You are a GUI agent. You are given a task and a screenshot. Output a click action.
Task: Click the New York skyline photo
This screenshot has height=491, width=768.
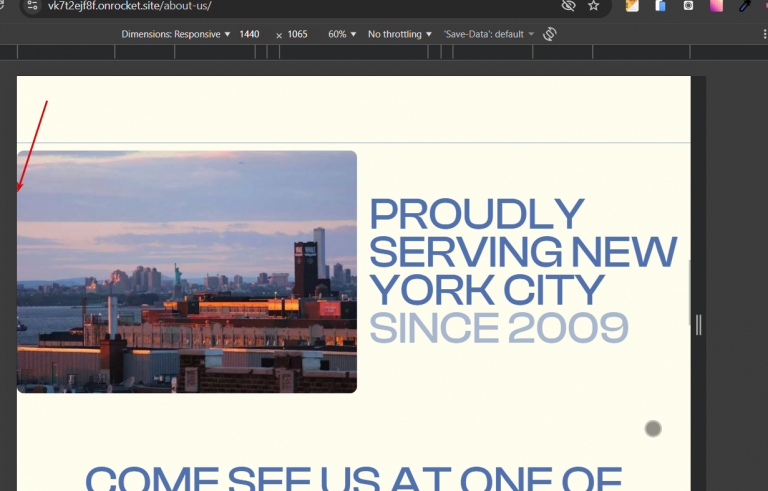click(x=187, y=271)
